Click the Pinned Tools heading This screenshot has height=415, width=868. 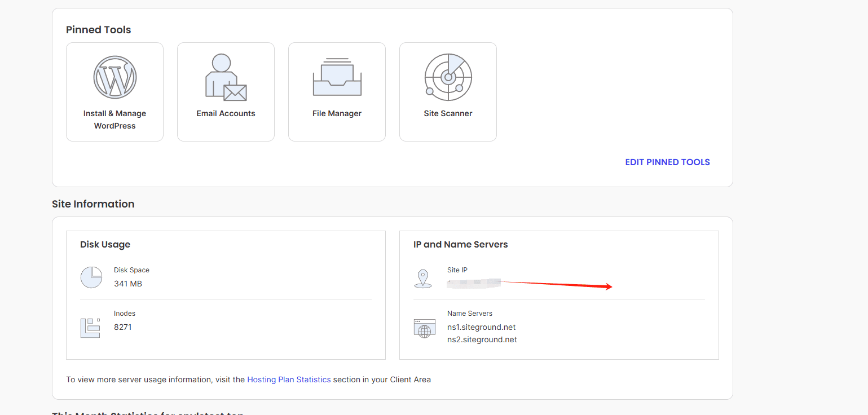point(99,30)
